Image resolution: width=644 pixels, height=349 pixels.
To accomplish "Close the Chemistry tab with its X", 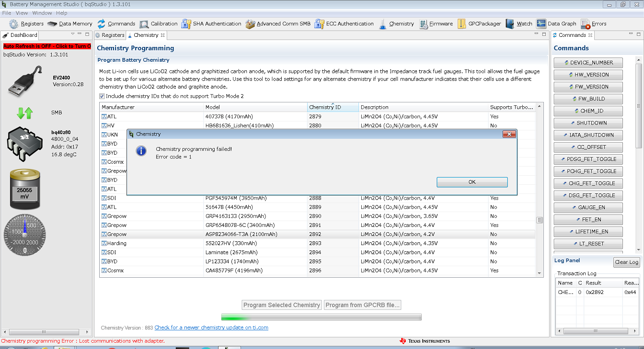I will pyautogui.click(x=163, y=35).
